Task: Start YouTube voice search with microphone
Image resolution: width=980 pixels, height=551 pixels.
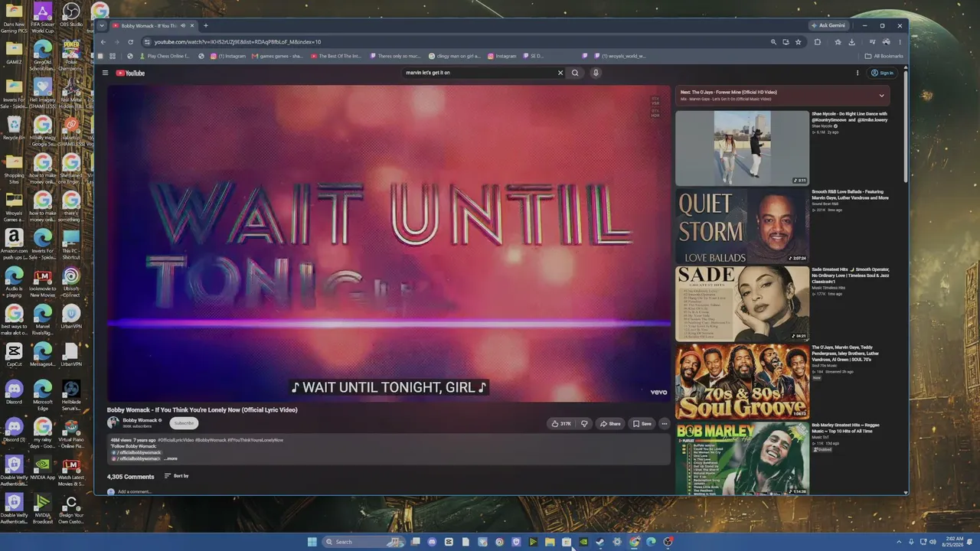Action: point(596,73)
